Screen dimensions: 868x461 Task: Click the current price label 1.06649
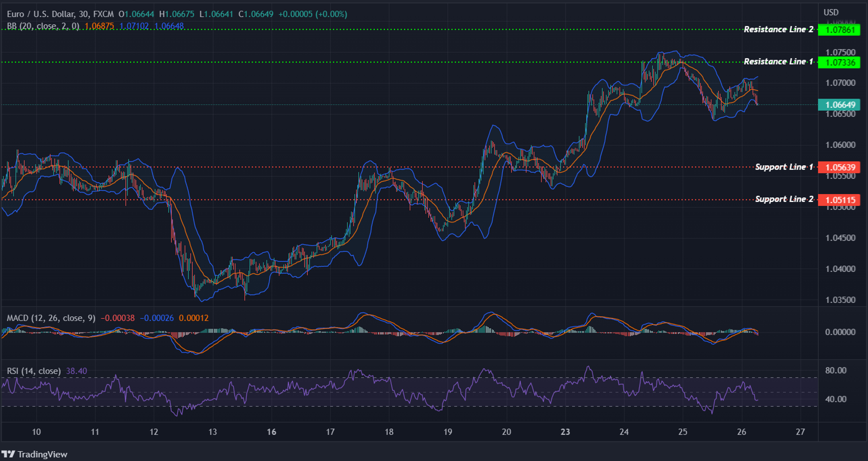(840, 105)
